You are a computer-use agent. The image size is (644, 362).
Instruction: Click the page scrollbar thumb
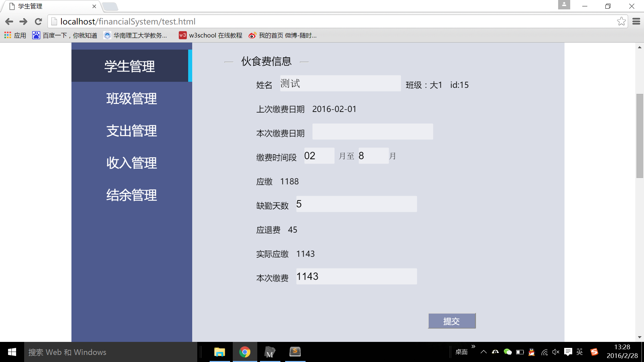(x=640, y=136)
